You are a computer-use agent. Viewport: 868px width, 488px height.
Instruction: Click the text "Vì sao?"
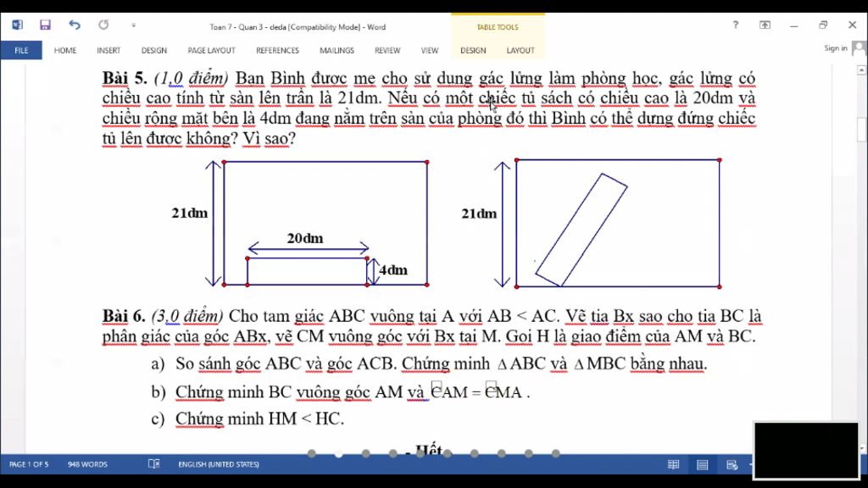(269, 138)
